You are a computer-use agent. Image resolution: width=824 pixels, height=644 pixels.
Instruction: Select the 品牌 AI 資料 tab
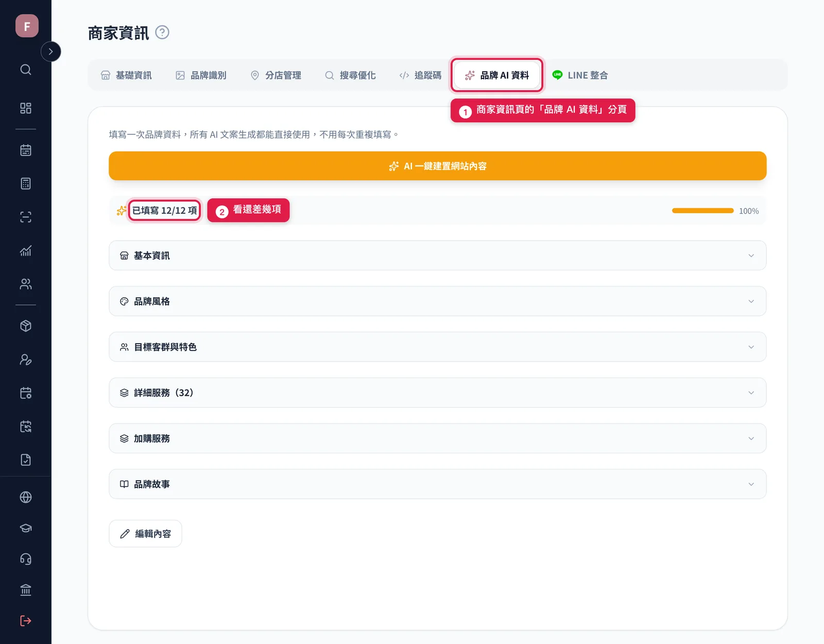click(x=497, y=75)
